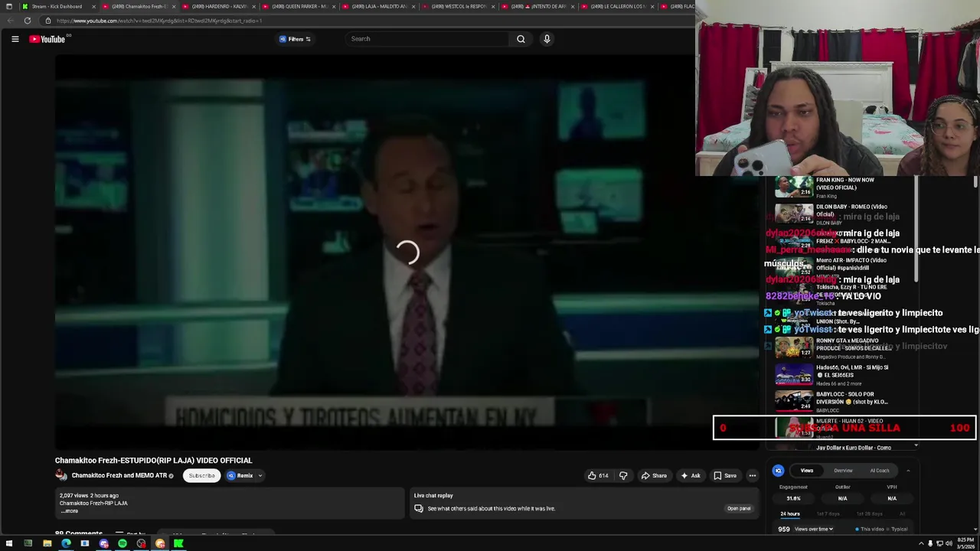Reload the page in the browser
Image resolution: width=980 pixels, height=551 pixels.
28,21
